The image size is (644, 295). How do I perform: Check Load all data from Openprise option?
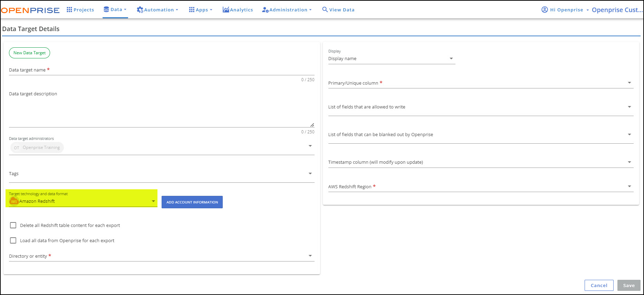click(x=13, y=240)
